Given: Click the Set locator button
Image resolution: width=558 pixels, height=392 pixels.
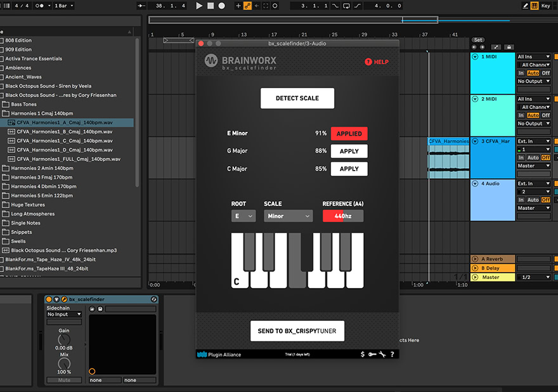Looking at the screenshot, I should coord(478,40).
